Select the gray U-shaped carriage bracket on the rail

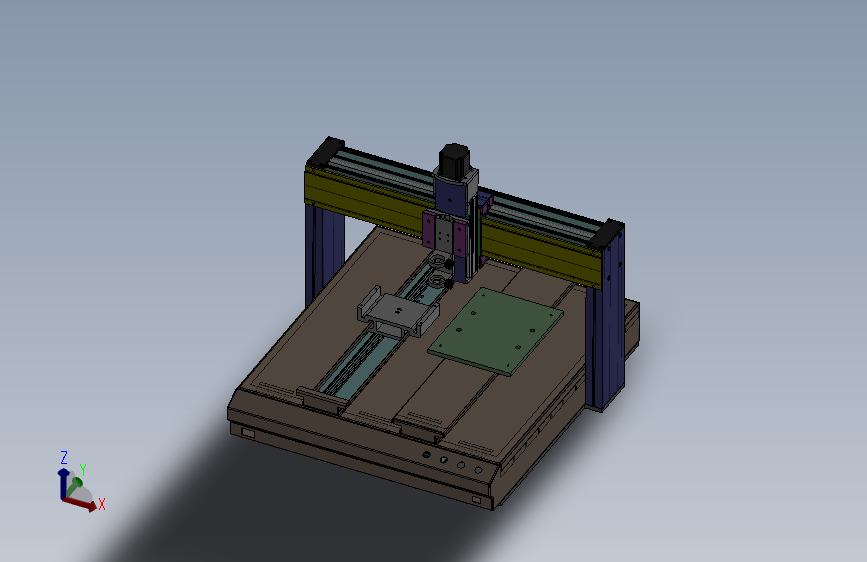coord(398,311)
